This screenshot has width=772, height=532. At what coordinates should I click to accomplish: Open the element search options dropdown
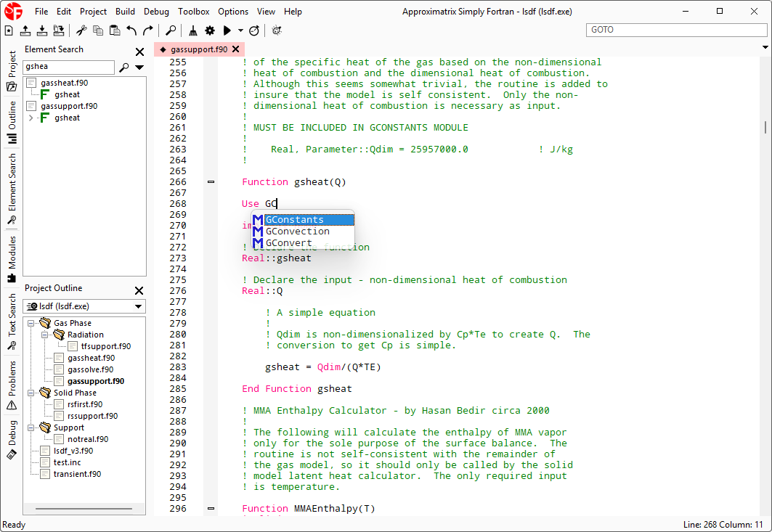click(x=140, y=67)
